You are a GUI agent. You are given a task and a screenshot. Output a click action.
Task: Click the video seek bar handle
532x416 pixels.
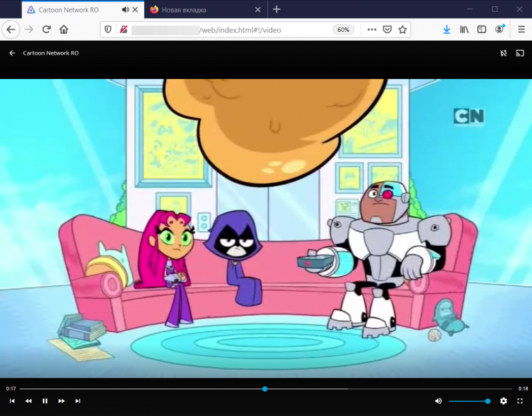tap(265, 389)
